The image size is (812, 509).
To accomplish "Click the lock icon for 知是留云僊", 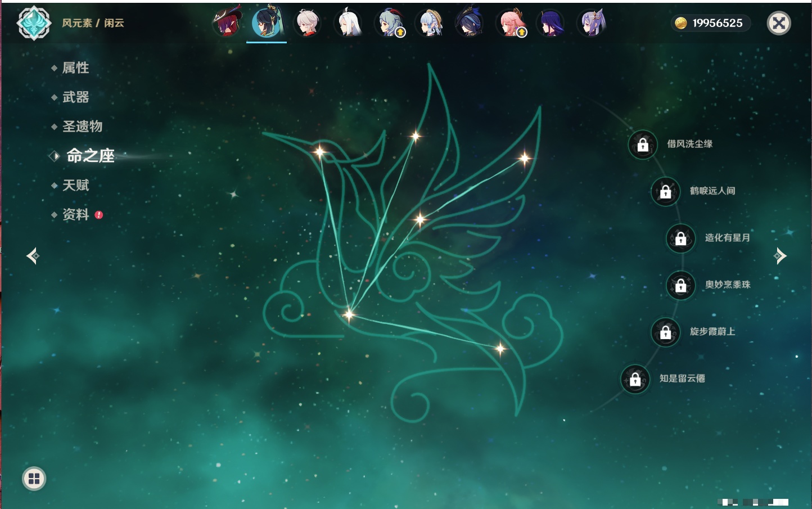I will point(635,379).
